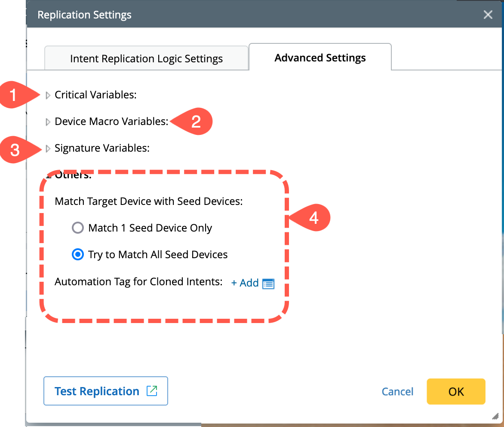
Task: Click + Add for Automation Tag
Action: 245,283
